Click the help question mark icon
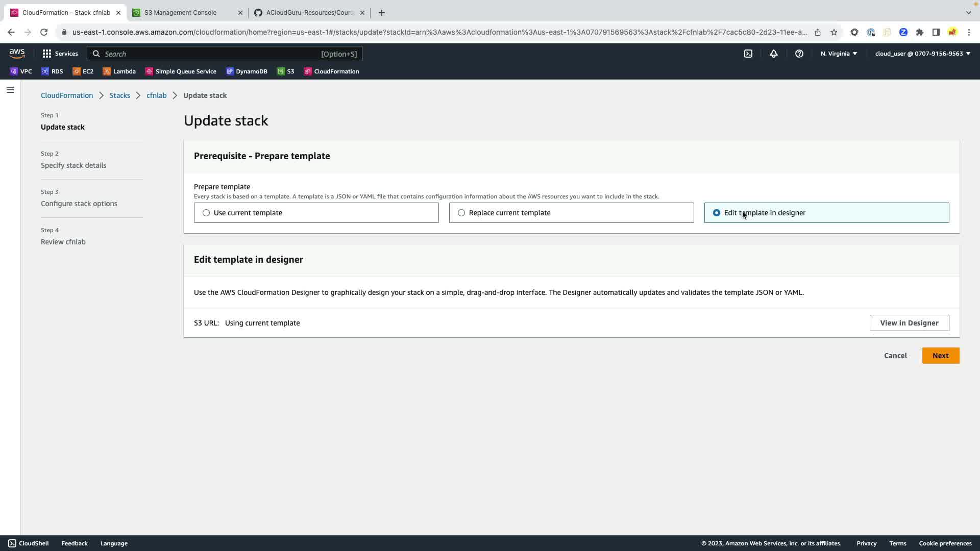 coord(799,54)
